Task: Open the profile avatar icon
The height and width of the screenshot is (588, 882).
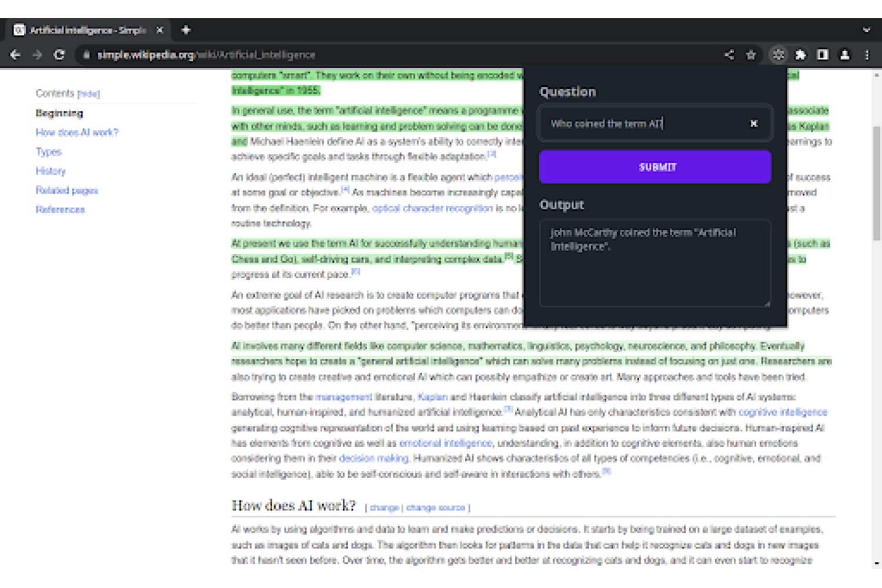Action: point(845,55)
